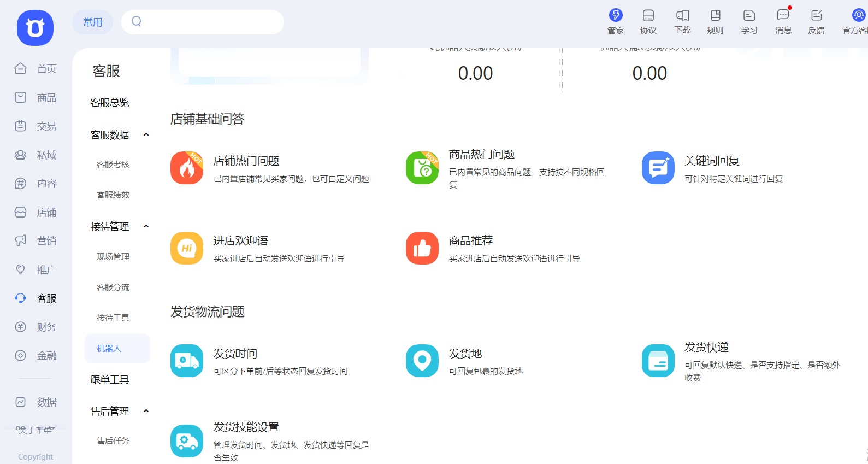
Task: Select 机器人 in the submenu
Action: click(x=117, y=349)
